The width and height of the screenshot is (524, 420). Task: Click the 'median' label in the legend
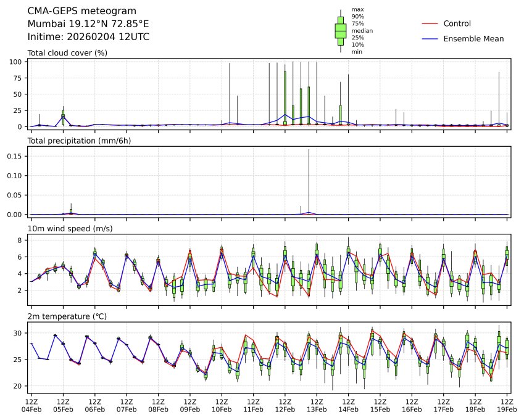[x=362, y=30]
